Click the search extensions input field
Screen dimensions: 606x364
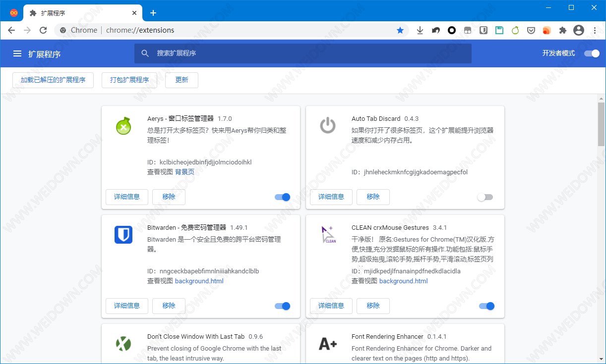(303, 53)
